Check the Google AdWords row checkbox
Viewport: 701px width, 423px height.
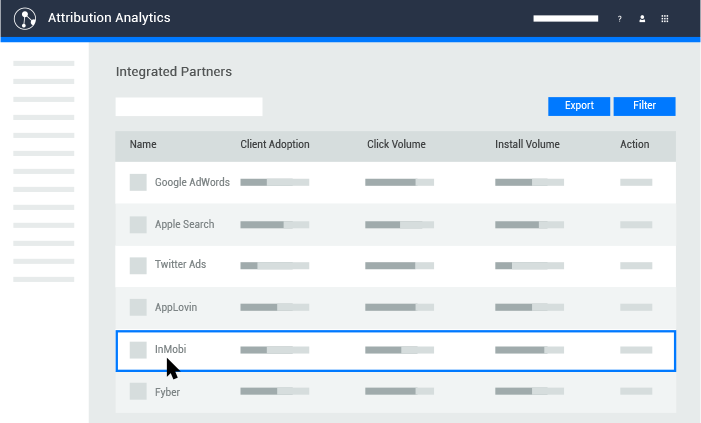tap(138, 182)
